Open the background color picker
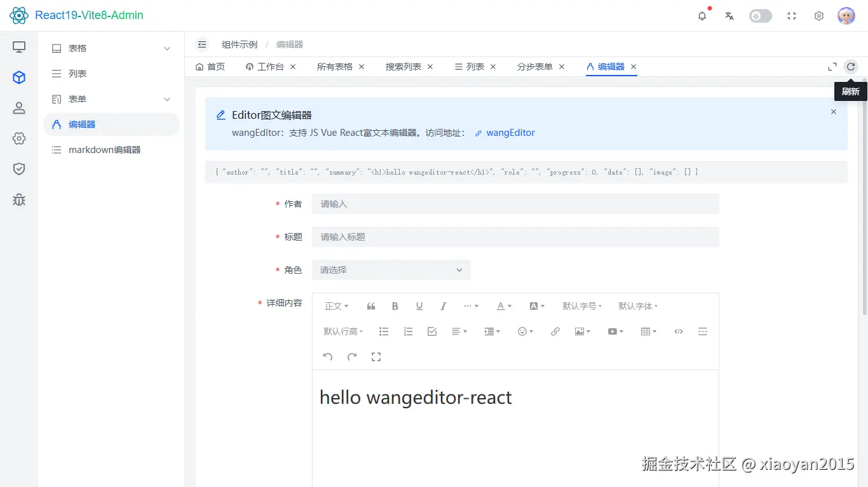The width and height of the screenshot is (868, 487). (x=537, y=306)
